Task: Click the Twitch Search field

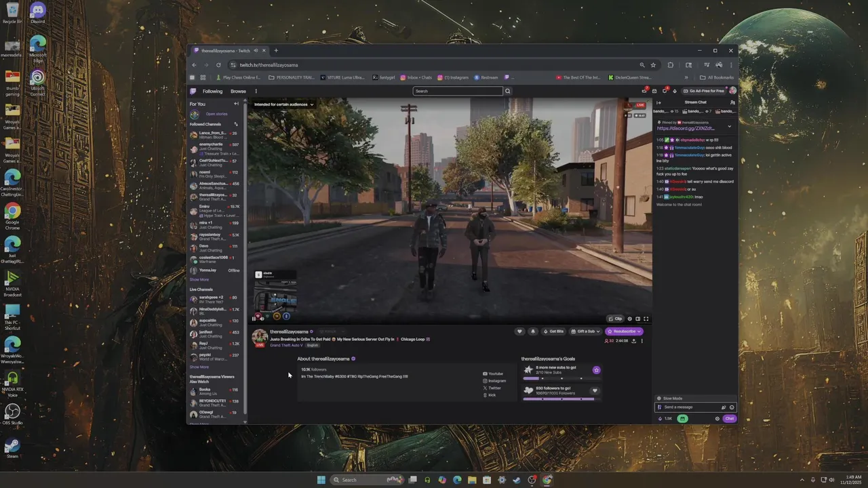Action: 458,91
